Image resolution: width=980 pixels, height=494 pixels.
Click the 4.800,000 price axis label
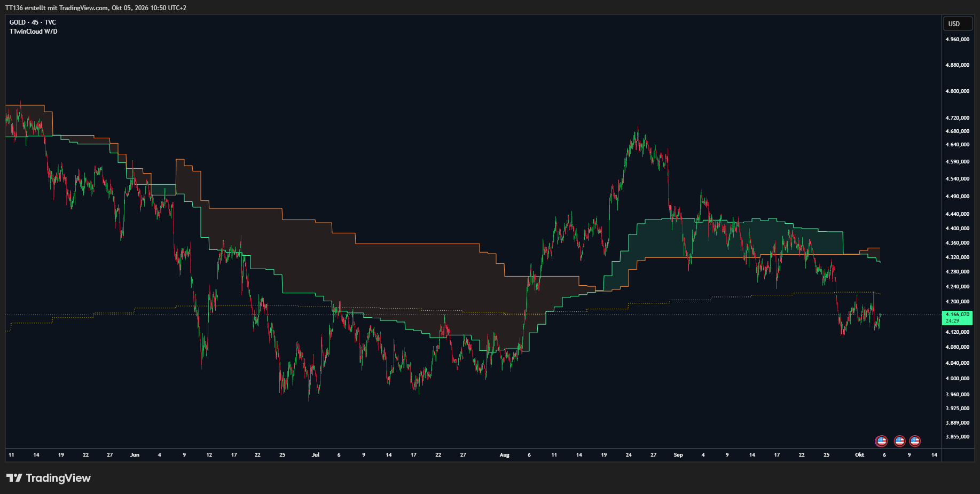958,91
